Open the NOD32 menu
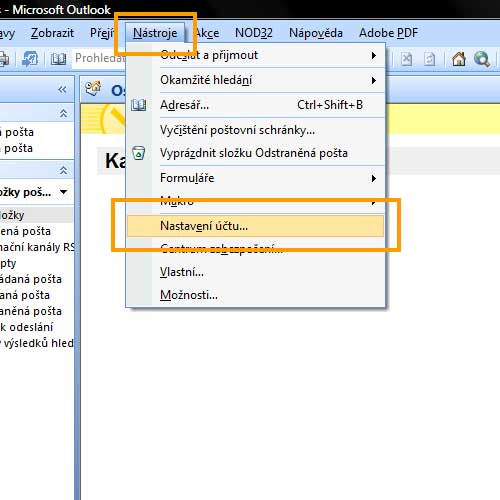The width and height of the screenshot is (500, 500). click(x=254, y=33)
